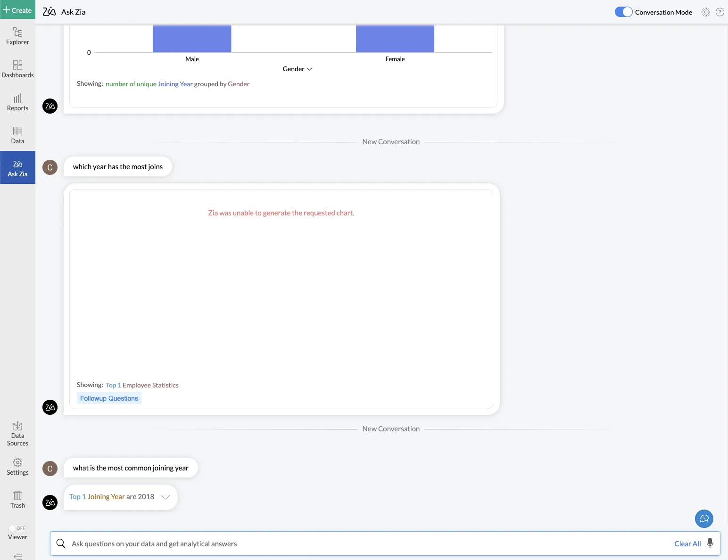Click the Followup Questions button
Viewport: 728px width, 560px height.
[x=109, y=398]
